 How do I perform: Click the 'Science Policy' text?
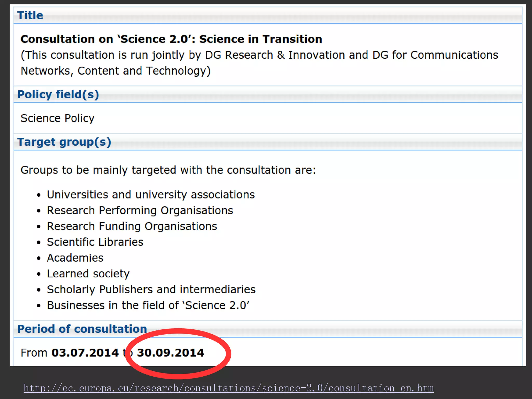[x=57, y=118]
